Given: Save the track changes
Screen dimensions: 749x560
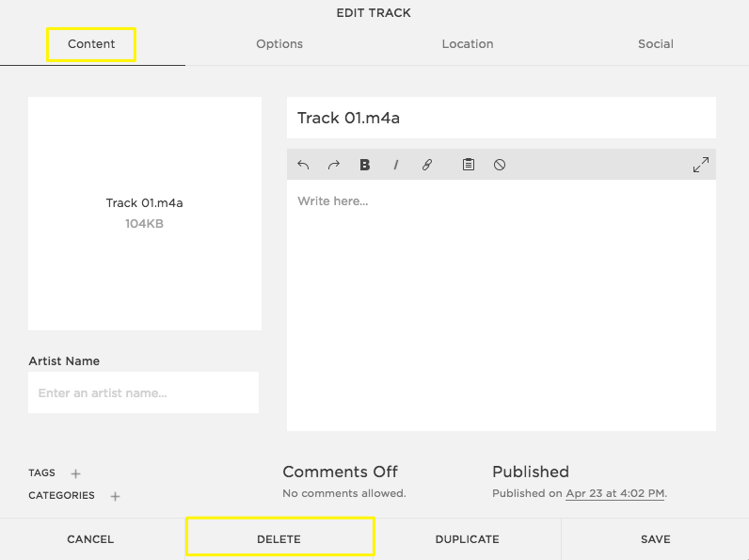Looking at the screenshot, I should 655,539.
